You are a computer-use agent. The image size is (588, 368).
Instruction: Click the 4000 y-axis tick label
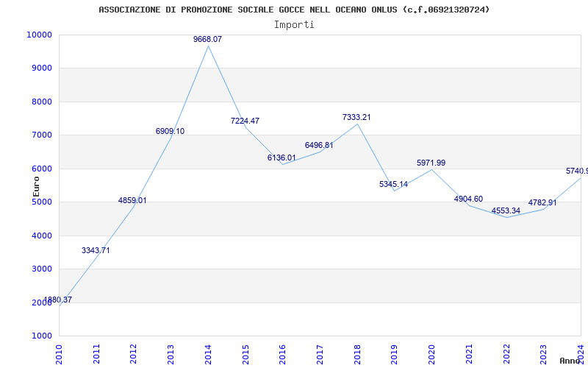(41, 236)
